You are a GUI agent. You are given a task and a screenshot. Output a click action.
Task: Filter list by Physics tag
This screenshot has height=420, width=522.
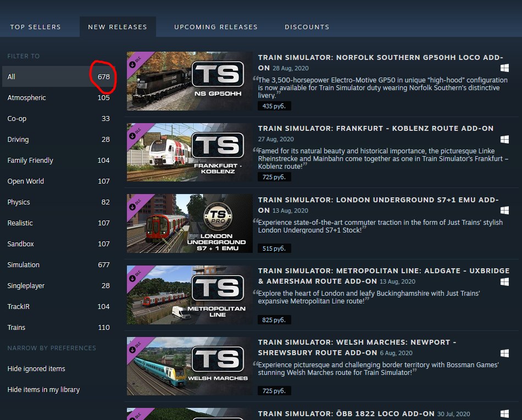coord(59,202)
